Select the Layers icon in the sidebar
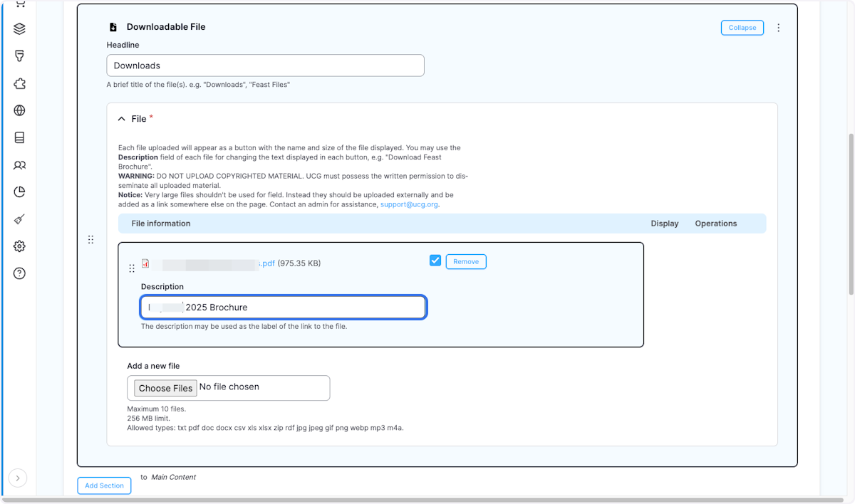 tap(19, 28)
